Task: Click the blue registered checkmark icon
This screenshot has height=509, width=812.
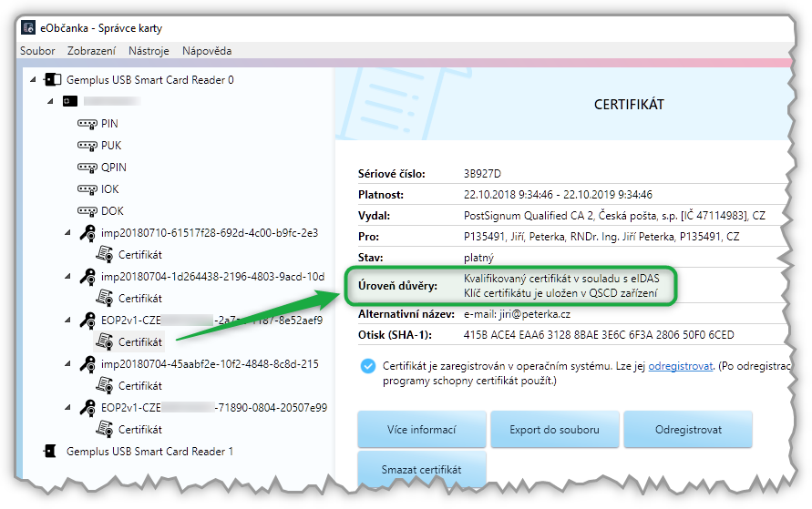Action: coord(367,366)
